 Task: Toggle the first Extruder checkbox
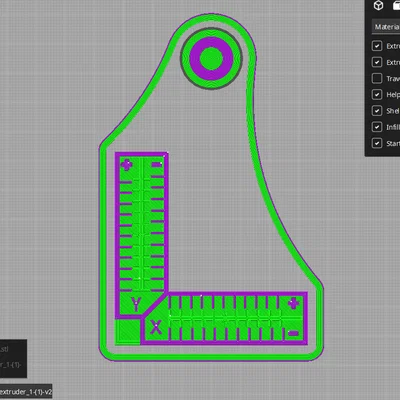click(x=377, y=46)
